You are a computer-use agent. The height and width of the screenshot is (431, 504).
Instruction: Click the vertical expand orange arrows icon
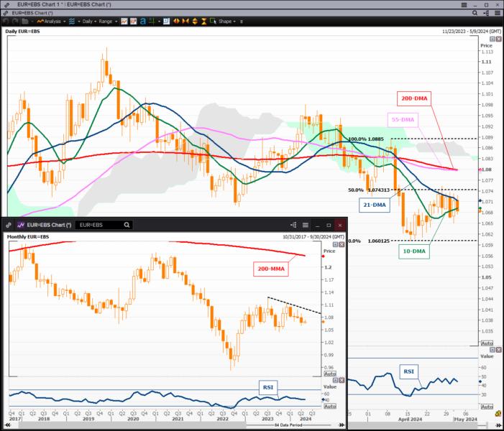pos(195,22)
